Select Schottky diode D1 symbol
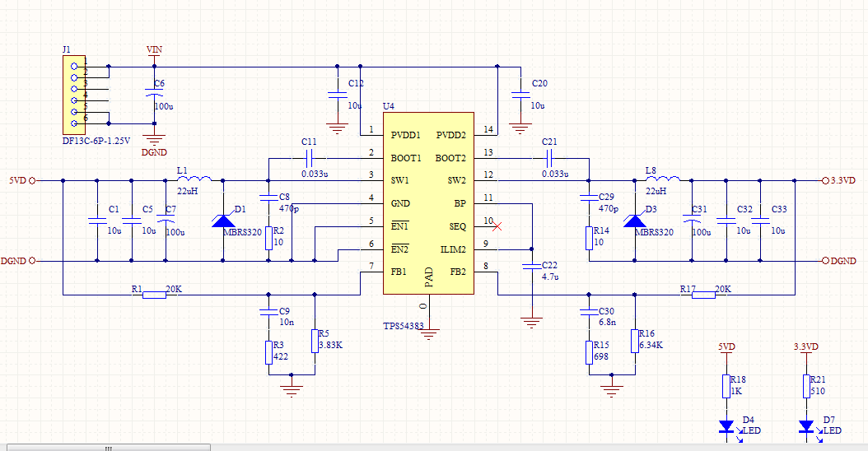Viewport: 868px width, 451px height. (x=223, y=221)
